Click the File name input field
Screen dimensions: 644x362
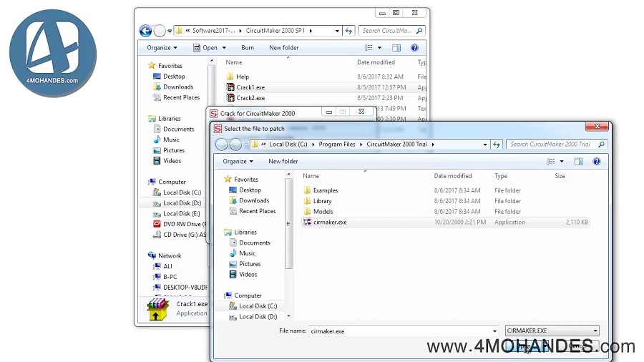point(399,331)
